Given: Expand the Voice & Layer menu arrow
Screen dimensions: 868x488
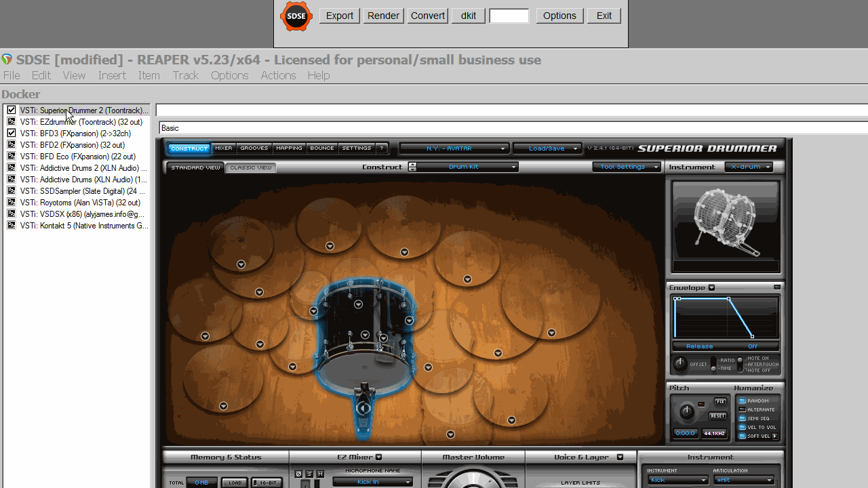Looking at the screenshot, I should pyautogui.click(x=620, y=457).
